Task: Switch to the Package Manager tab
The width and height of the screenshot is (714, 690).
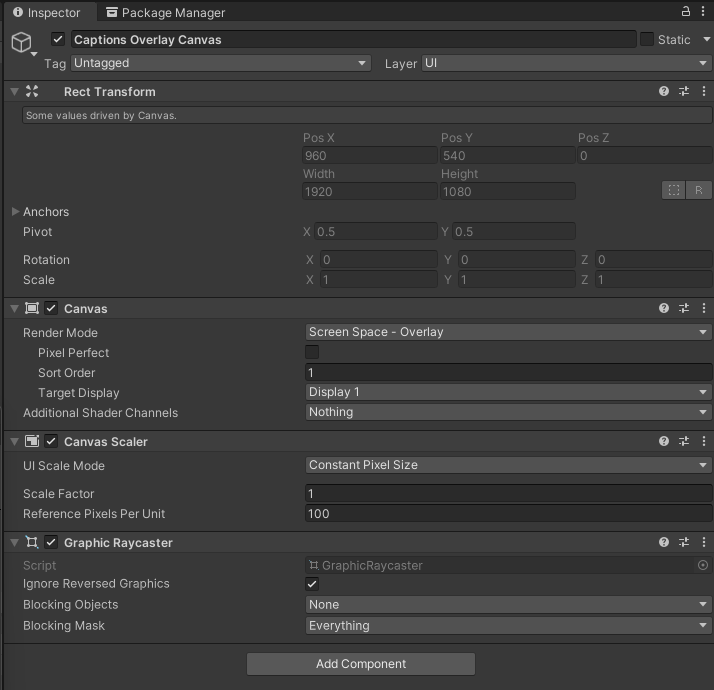Action: [164, 13]
